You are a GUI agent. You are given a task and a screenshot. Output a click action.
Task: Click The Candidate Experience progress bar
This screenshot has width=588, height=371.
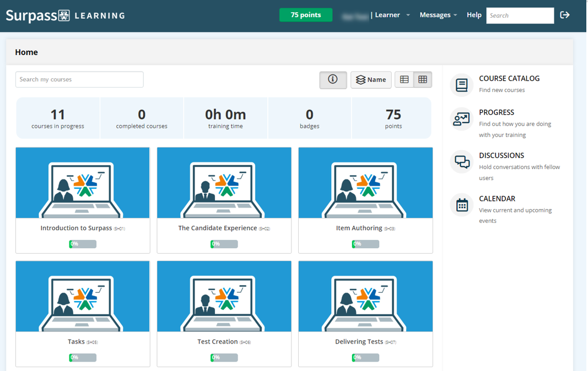(224, 244)
